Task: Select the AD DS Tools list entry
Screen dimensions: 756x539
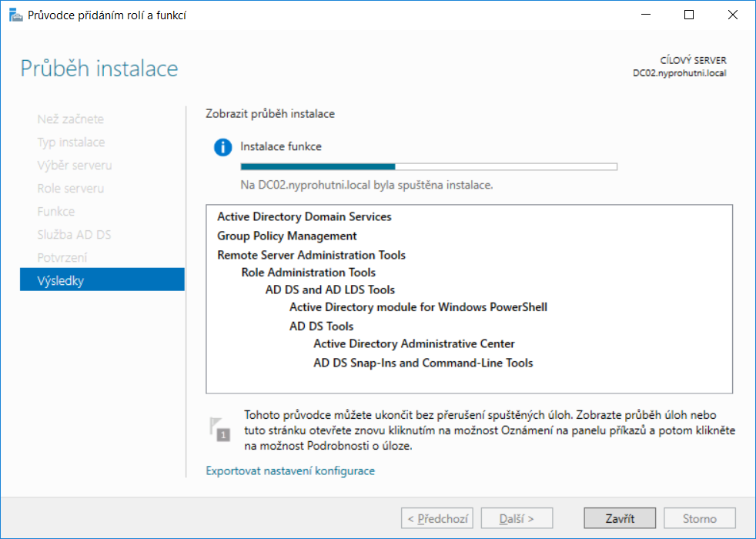Action: 322,326
